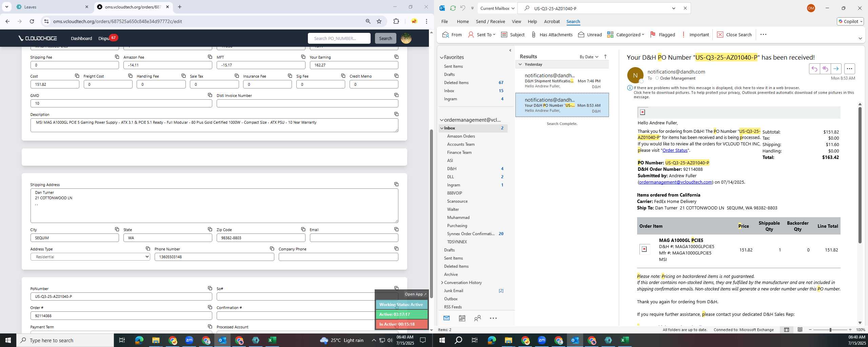Clear the Outlook search box

[x=685, y=8]
